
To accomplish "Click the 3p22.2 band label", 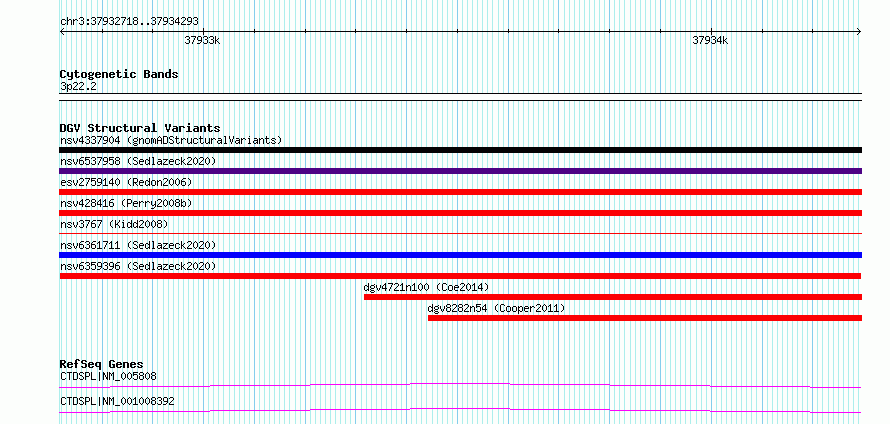I will (x=78, y=86).
